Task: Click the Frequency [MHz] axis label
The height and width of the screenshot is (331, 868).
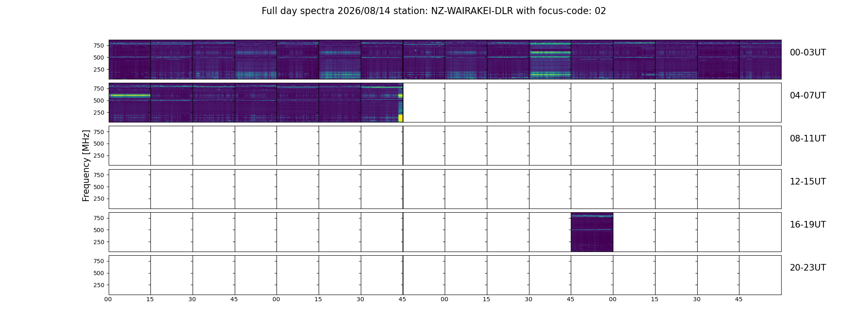Action: coord(86,165)
